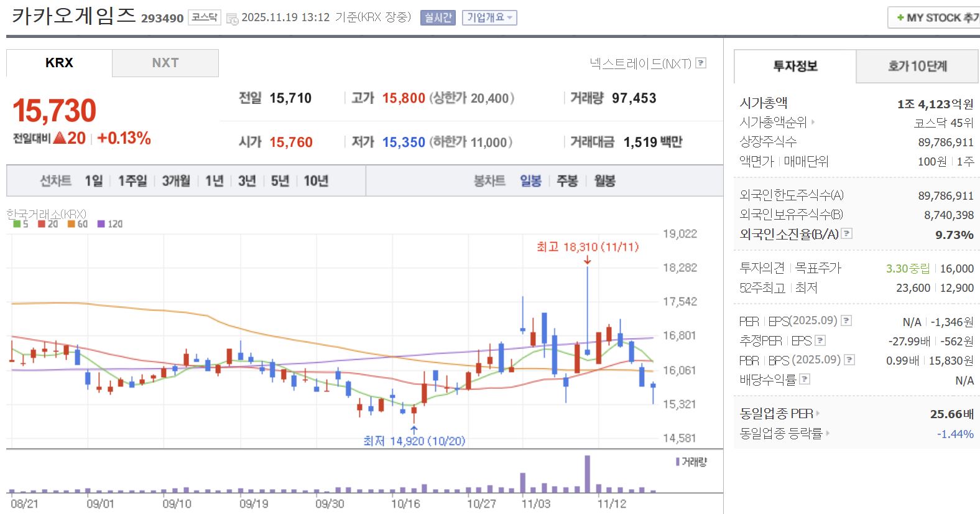Click the help icon next to PBR BPS(2025.09)
This screenshot has width=980, height=514.
[849, 360]
